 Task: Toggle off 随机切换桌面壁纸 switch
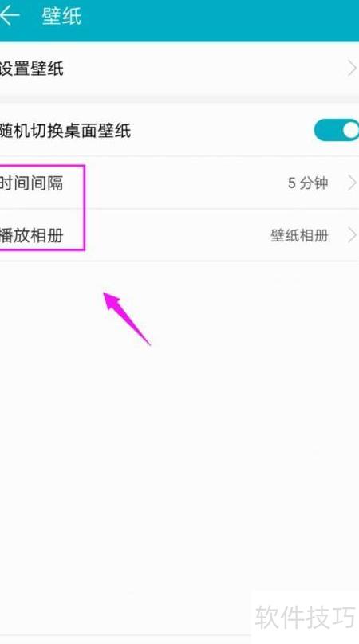pos(337,130)
